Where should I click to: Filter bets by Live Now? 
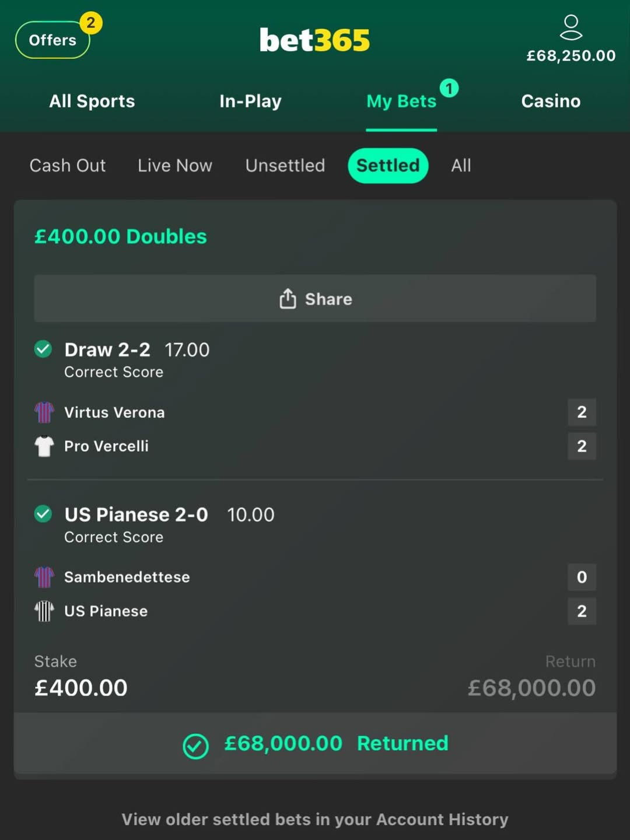(175, 166)
